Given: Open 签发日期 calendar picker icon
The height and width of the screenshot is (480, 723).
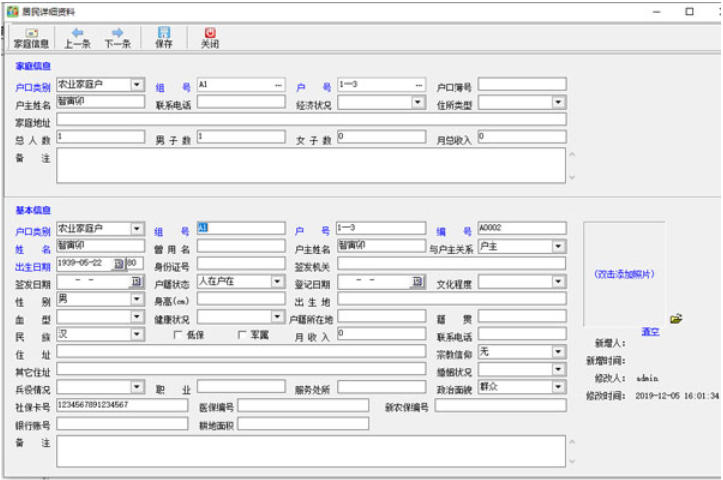Looking at the screenshot, I should 136,281.
